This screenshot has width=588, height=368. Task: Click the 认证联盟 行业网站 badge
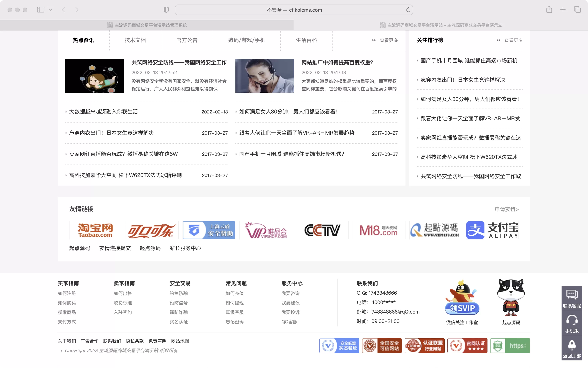[x=425, y=346]
